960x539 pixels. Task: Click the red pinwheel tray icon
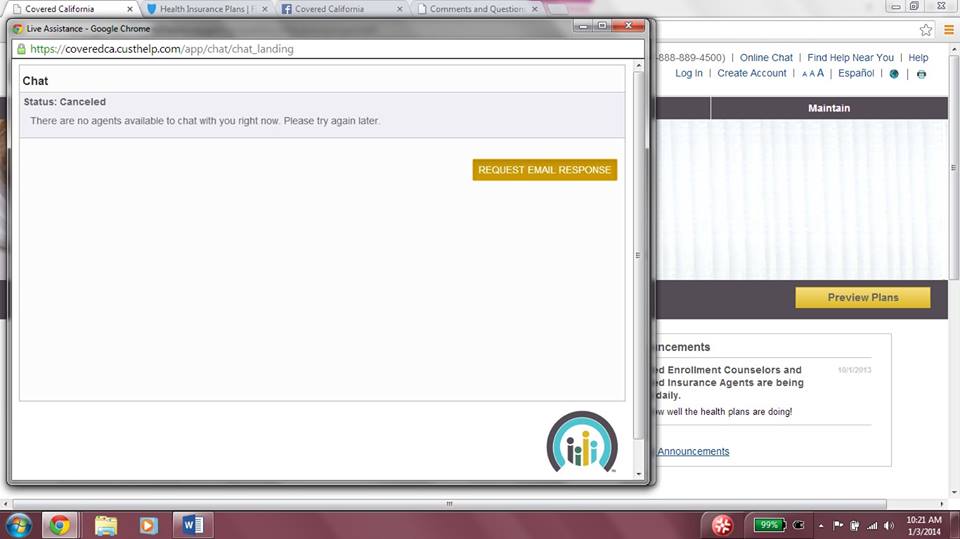click(x=722, y=526)
